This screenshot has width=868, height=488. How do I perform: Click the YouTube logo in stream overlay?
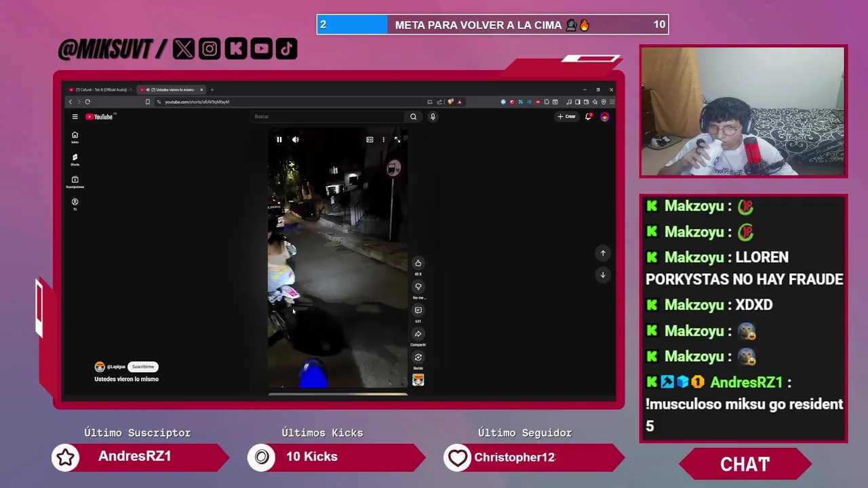[261, 49]
